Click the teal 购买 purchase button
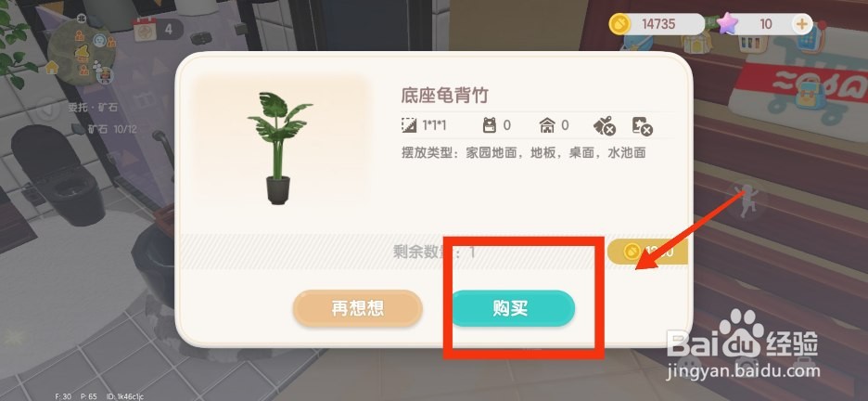The image size is (868, 401). (x=513, y=308)
